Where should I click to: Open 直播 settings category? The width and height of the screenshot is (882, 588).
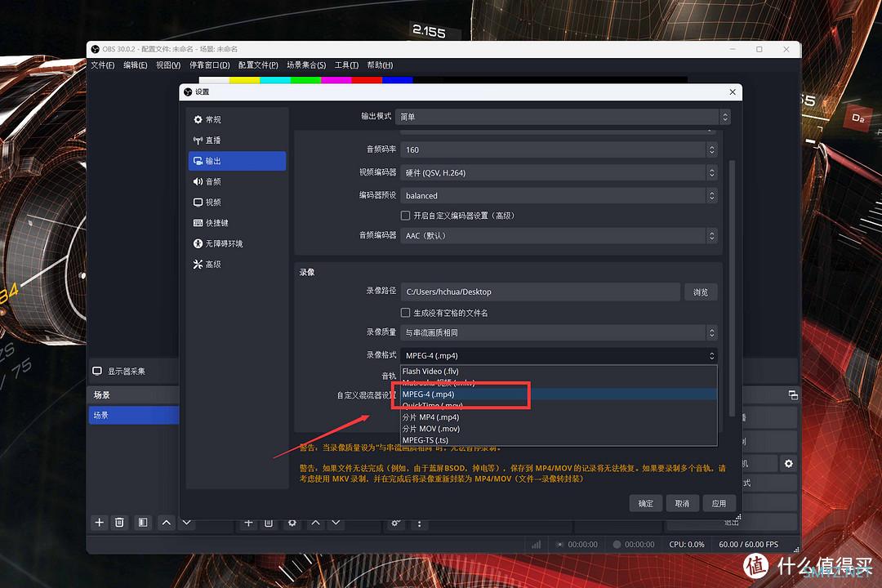(x=237, y=140)
